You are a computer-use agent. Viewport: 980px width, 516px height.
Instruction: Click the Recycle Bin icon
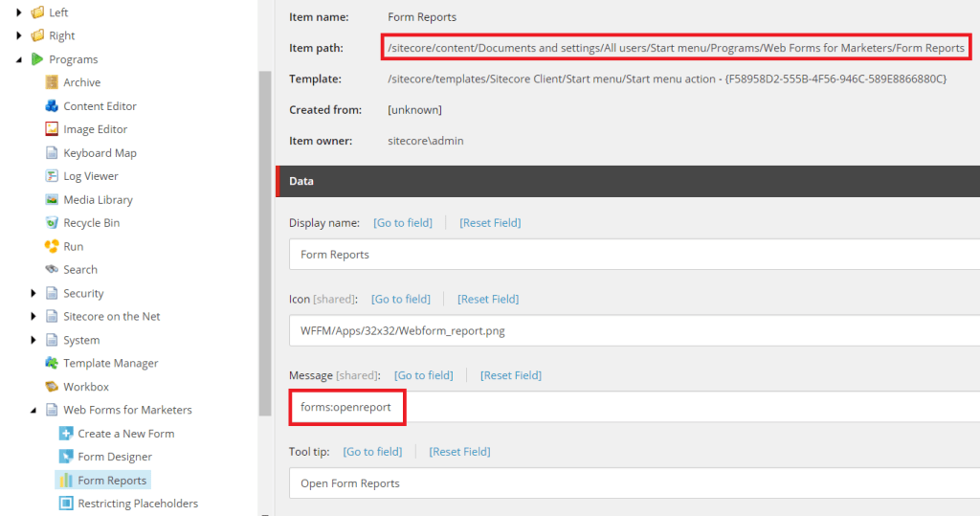52,223
